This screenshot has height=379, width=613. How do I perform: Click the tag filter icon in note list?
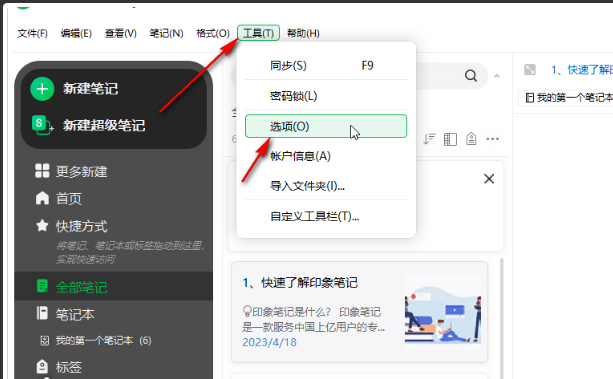pyautogui.click(x=471, y=138)
